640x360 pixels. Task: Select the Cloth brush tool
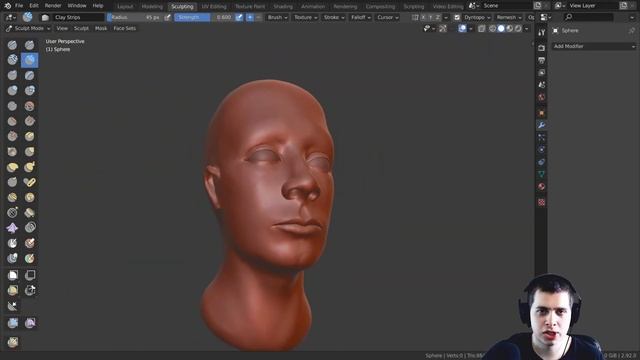coord(12,228)
